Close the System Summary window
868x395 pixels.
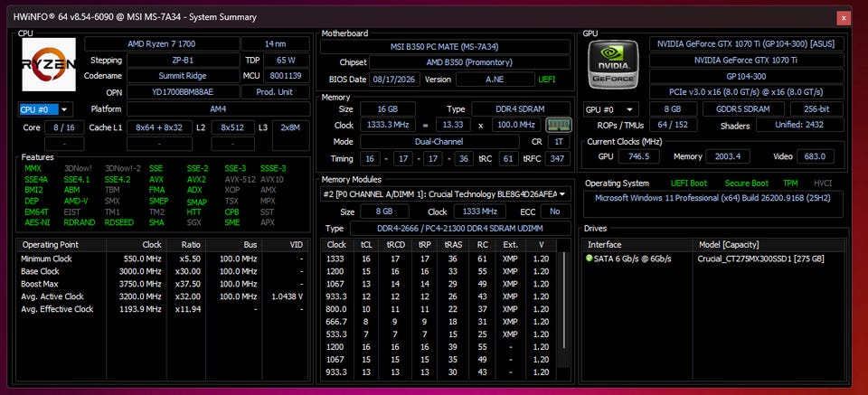click(844, 18)
